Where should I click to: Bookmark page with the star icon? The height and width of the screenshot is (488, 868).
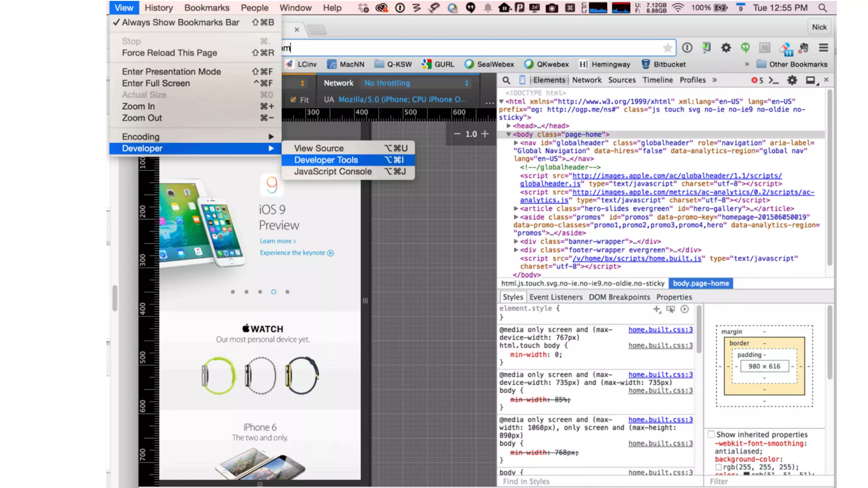pyautogui.click(x=668, y=48)
